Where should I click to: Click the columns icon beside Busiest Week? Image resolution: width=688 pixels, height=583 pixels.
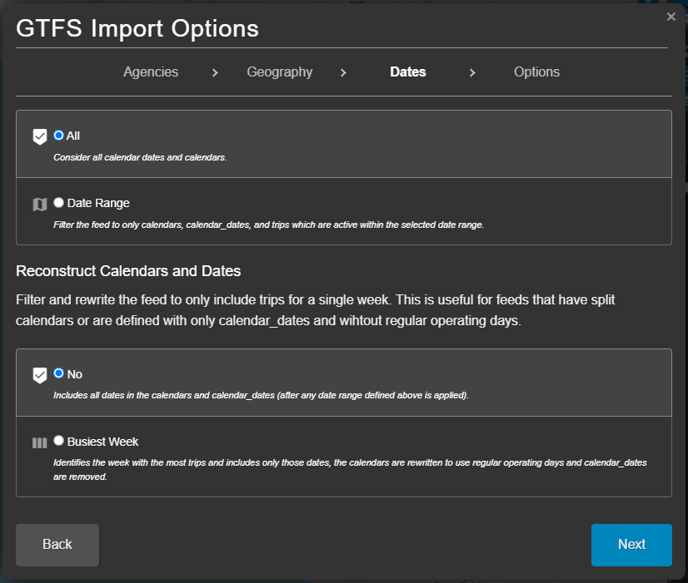click(x=40, y=443)
